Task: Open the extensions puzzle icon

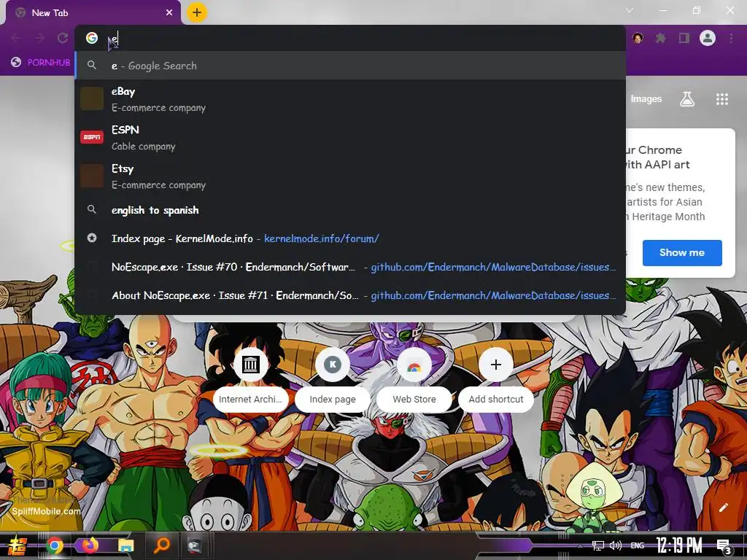Action: click(661, 38)
